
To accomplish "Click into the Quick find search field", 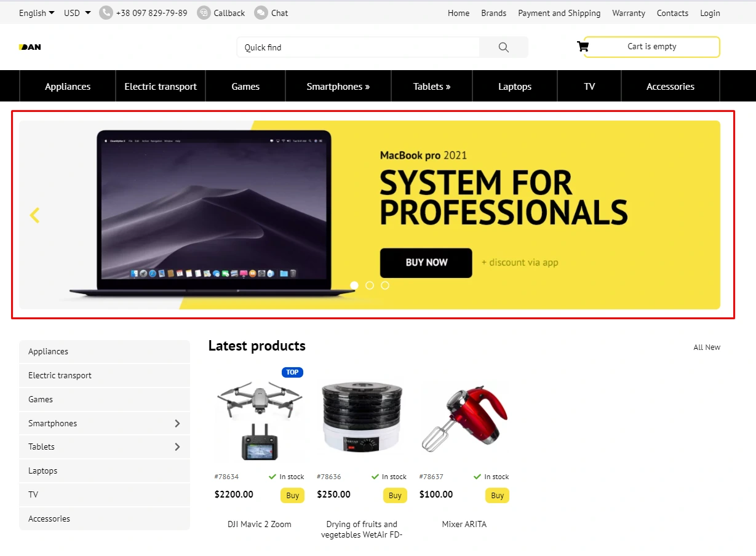I will (358, 47).
